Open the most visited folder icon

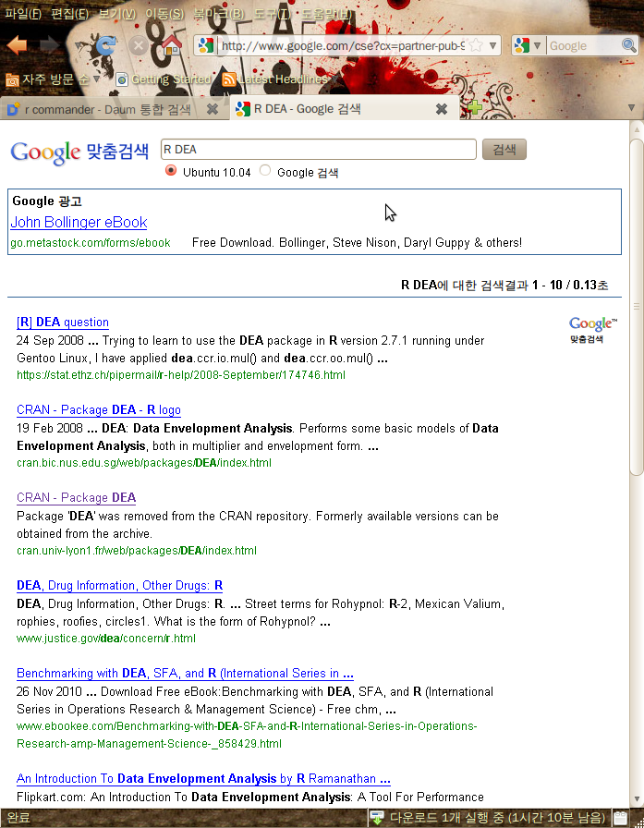click(x=12, y=80)
